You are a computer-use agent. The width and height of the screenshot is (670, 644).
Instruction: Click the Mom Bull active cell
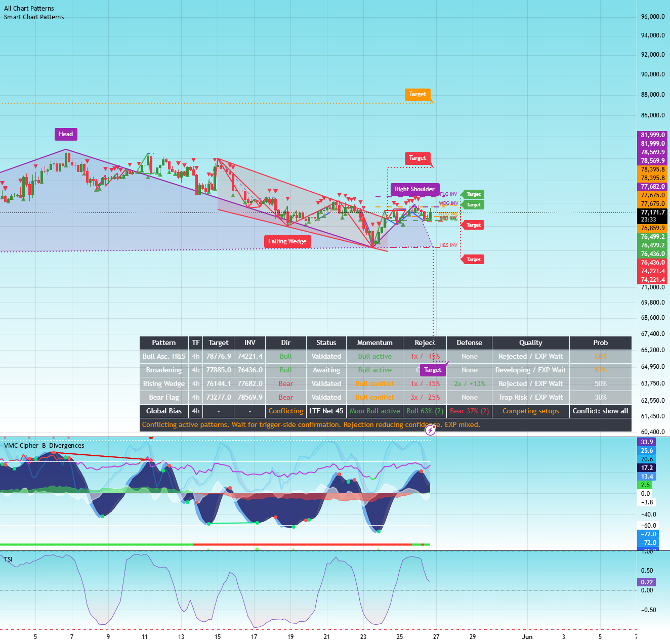coord(375,411)
